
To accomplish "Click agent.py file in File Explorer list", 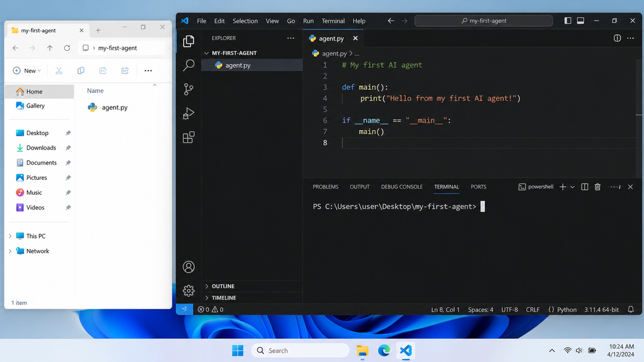I will [x=108, y=107].
